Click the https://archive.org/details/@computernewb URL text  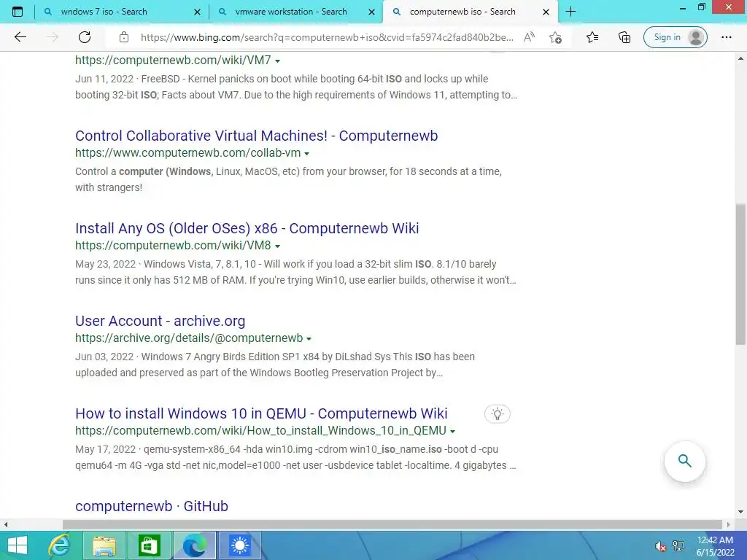pyautogui.click(x=189, y=338)
